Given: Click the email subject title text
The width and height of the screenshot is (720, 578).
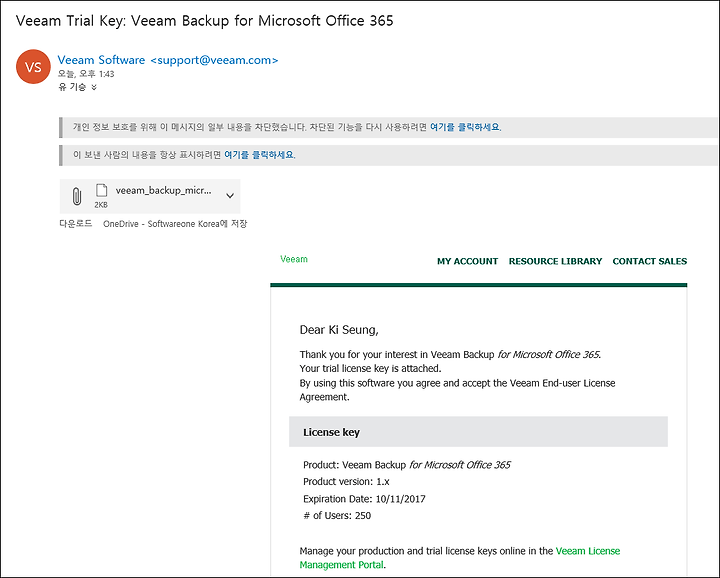Looking at the screenshot, I should click(x=204, y=21).
